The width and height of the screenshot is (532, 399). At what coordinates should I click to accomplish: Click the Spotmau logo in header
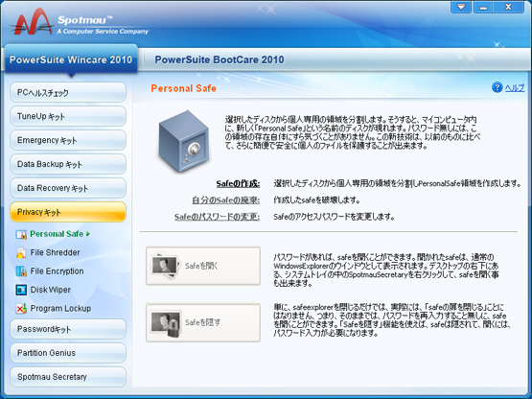33,21
